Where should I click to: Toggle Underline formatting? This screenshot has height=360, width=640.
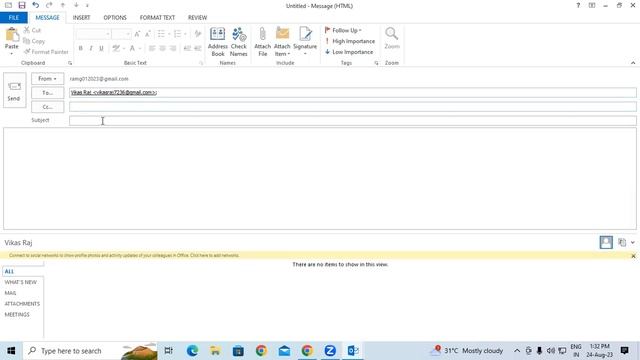[101, 48]
